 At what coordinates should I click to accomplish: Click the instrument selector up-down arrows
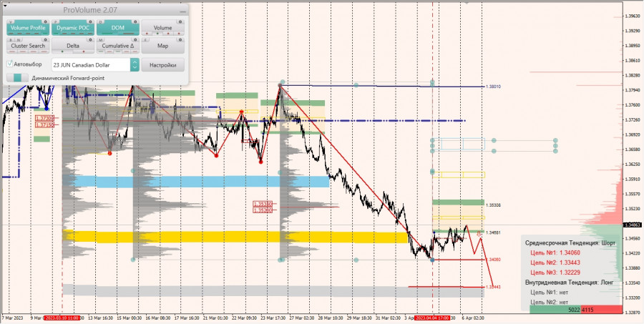click(x=135, y=65)
